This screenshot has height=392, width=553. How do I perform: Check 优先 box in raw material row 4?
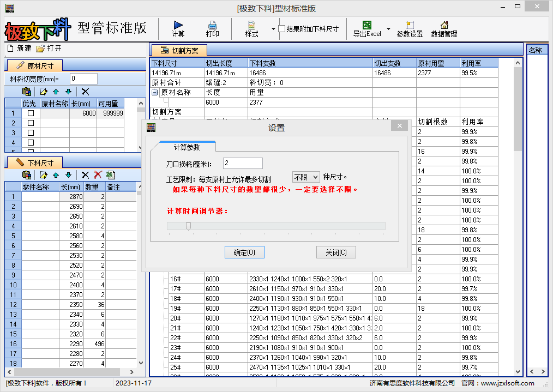(31, 143)
